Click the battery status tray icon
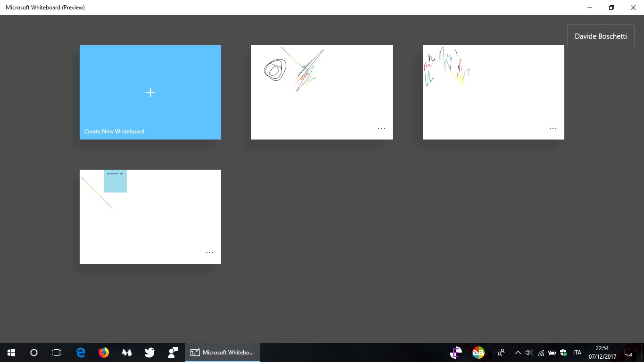Image resolution: width=644 pixels, height=362 pixels. [552, 352]
